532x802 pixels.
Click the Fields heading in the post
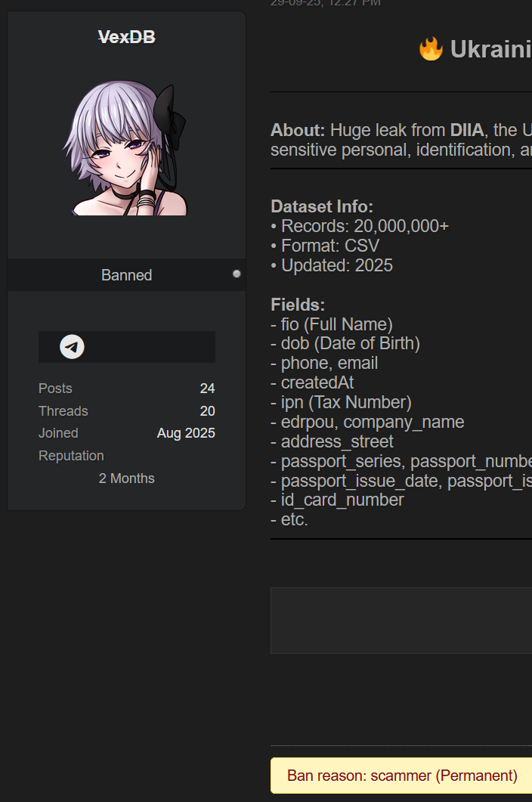298,305
